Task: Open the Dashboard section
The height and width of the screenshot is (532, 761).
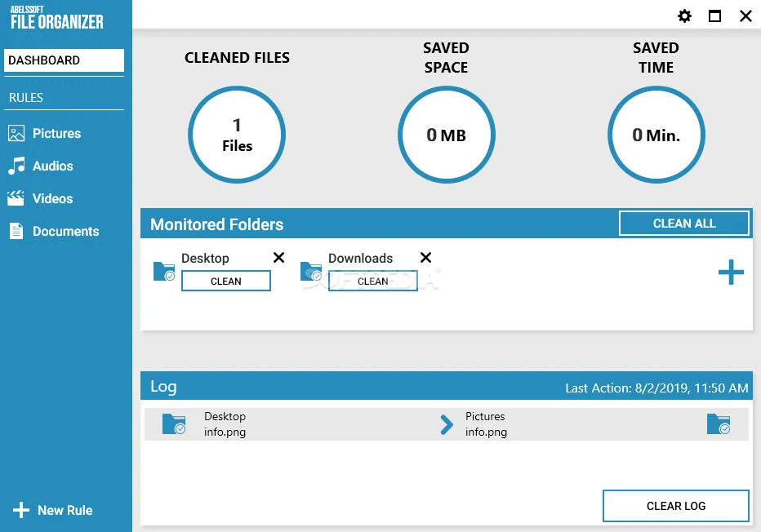Action: pyautogui.click(x=64, y=60)
